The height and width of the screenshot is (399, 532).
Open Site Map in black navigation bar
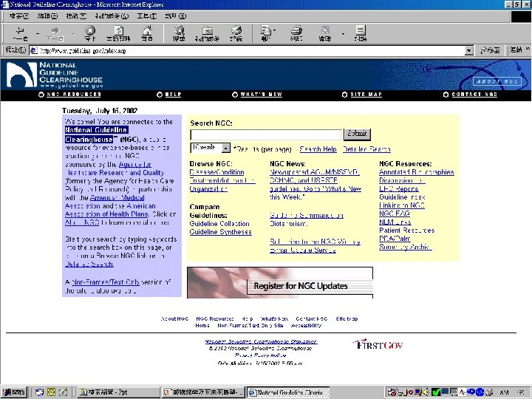pos(366,95)
